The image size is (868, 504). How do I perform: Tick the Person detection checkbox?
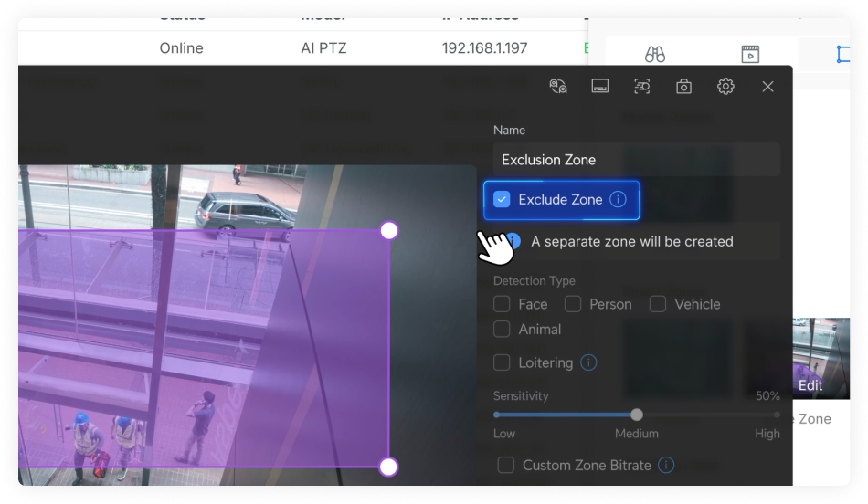pyautogui.click(x=573, y=304)
